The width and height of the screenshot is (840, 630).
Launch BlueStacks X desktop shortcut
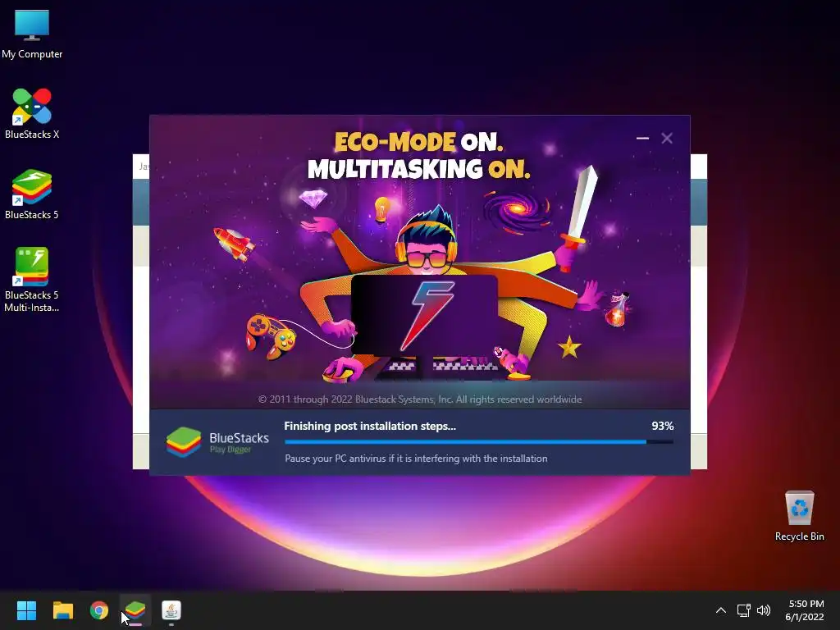[x=32, y=113]
